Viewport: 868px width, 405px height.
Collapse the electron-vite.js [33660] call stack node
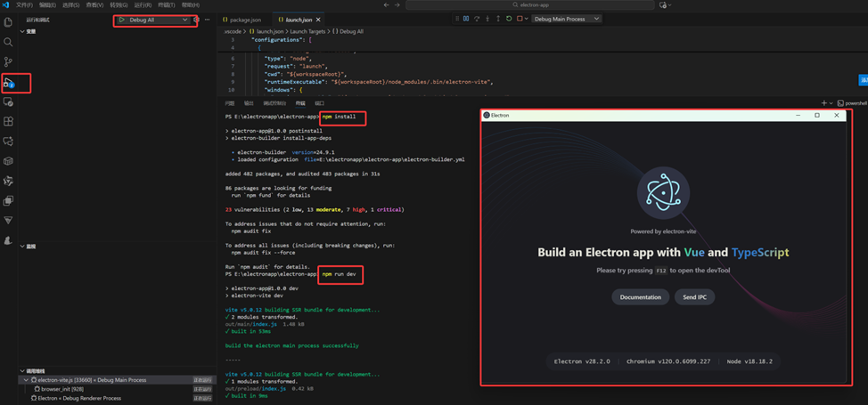tap(27, 380)
